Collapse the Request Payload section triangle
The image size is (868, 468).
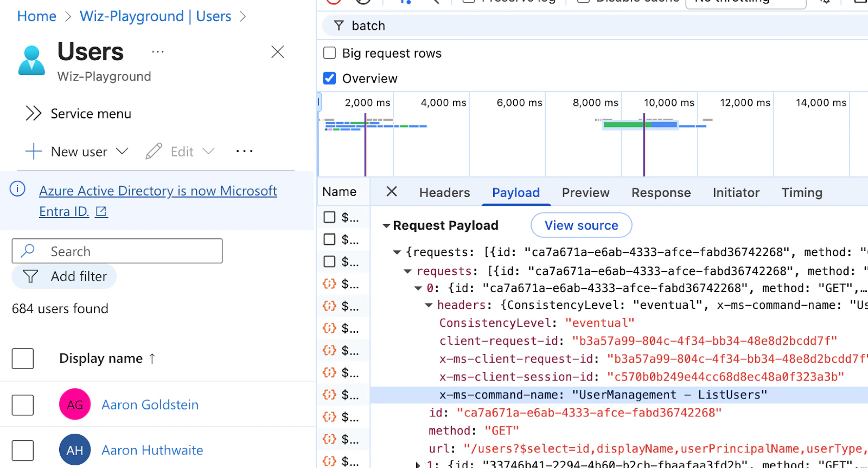[386, 226]
